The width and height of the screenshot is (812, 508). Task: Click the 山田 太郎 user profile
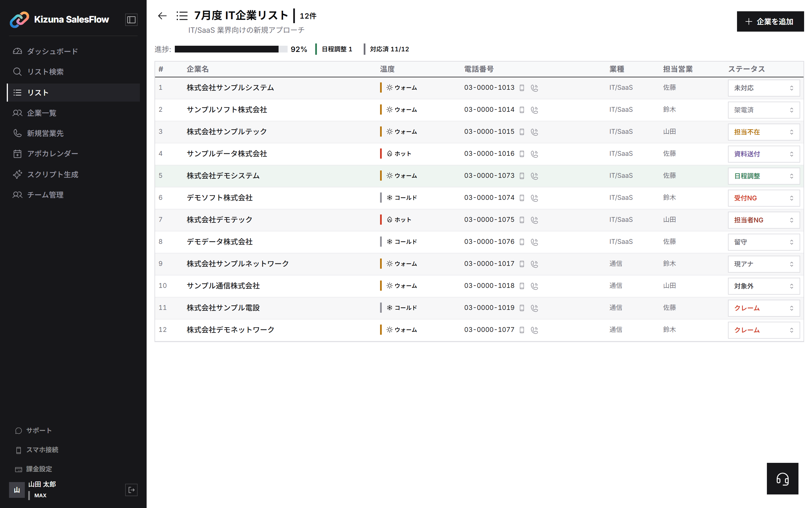click(33, 490)
